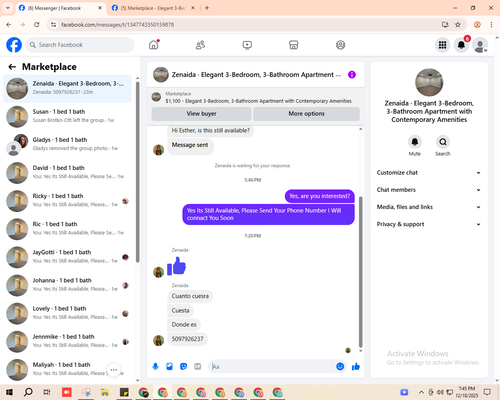The image size is (500, 400).
Task: Open Lovely 1 bed 1 bath chat
Action: point(68,314)
